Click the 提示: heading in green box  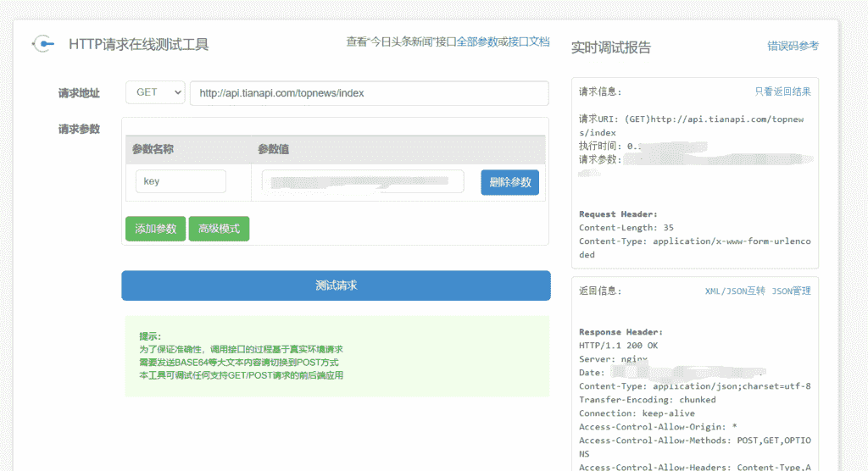click(x=150, y=336)
